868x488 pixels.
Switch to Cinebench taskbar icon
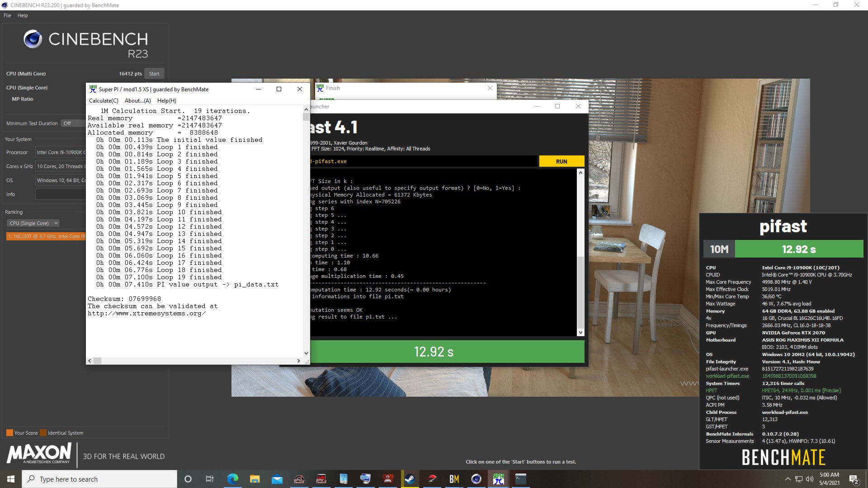tap(476, 479)
